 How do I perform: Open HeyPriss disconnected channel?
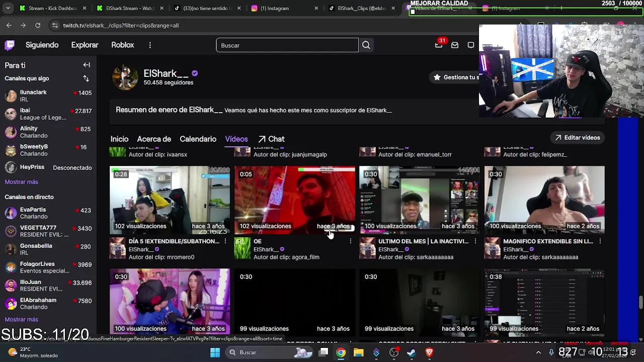coord(48,167)
